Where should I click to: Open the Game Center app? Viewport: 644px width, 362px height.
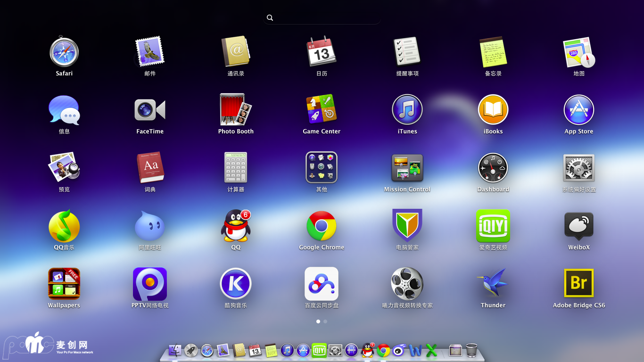322,110
